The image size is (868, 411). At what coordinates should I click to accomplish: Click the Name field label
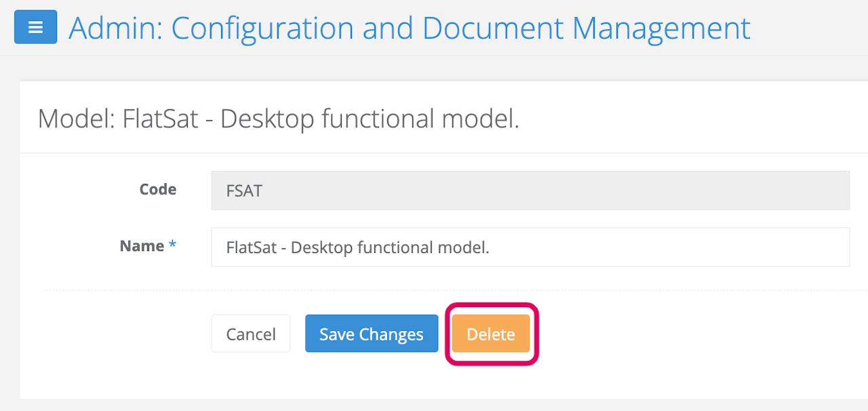[142, 246]
